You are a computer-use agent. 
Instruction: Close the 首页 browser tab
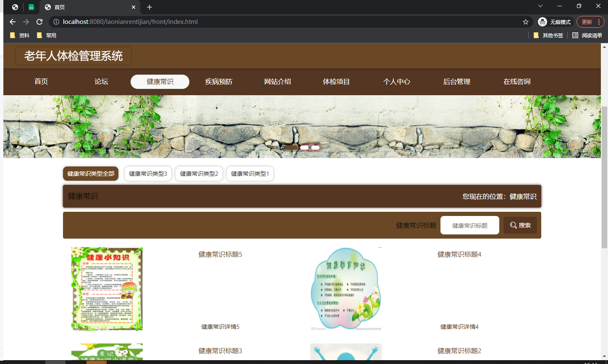coord(134,7)
